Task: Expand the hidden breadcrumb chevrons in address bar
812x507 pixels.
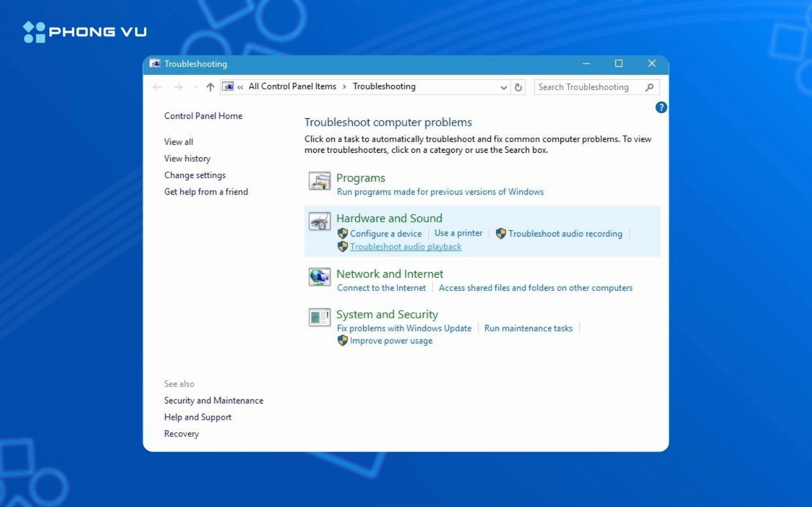Action: click(240, 87)
